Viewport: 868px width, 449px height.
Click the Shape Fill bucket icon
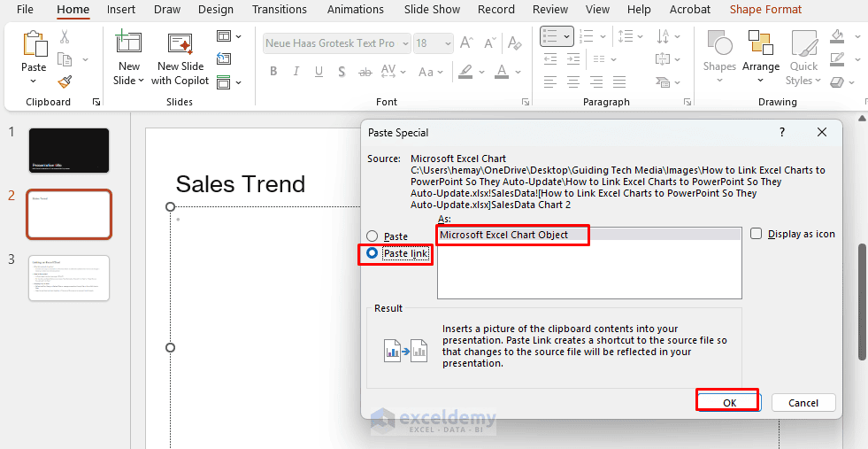point(837,36)
